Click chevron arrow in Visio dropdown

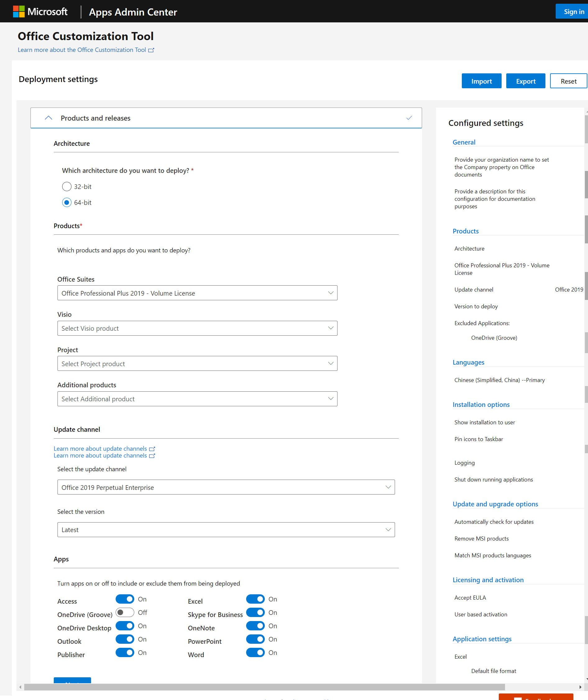coord(330,328)
